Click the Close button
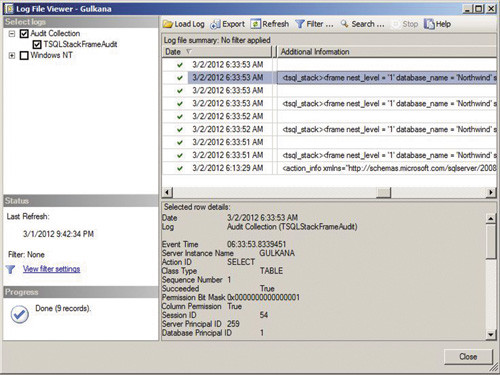Screen dimensions: 500x375 coord(468,357)
